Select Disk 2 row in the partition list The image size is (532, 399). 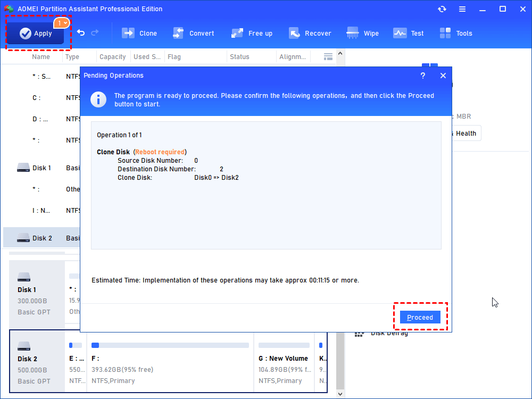[41, 238]
